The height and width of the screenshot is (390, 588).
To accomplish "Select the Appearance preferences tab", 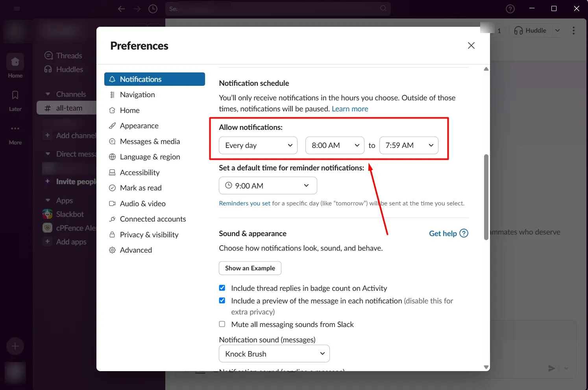I will pyautogui.click(x=155, y=126).
